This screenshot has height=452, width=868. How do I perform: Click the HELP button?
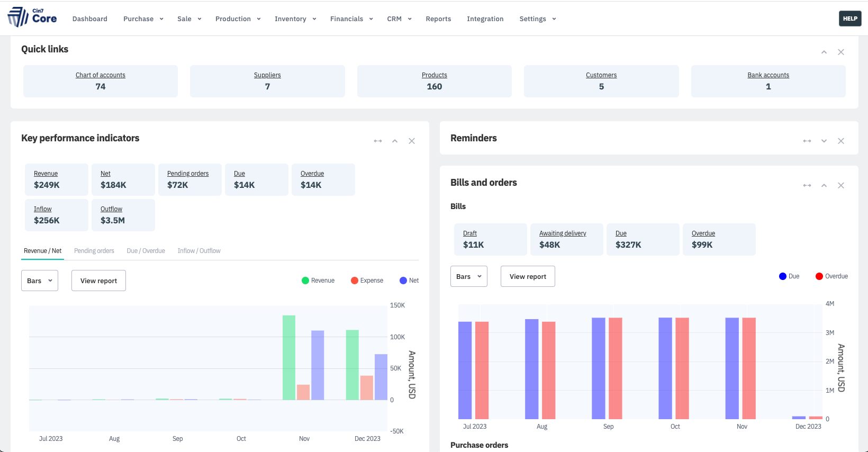(x=850, y=19)
